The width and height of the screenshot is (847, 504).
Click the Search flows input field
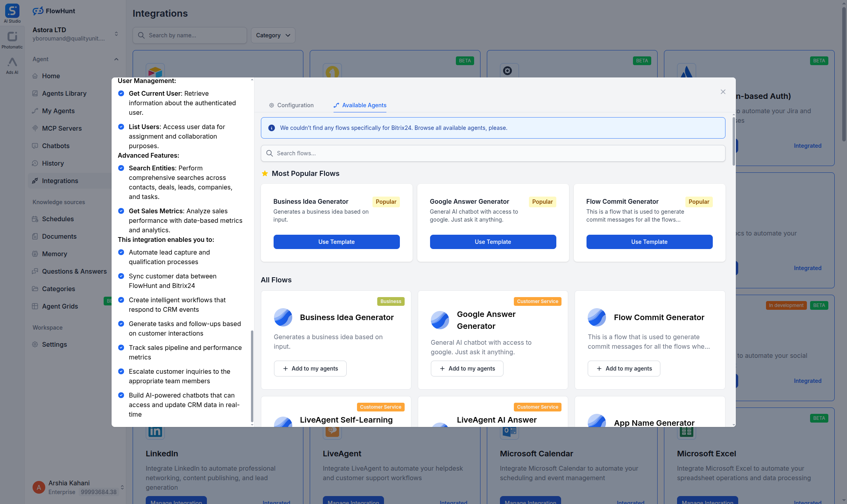(x=493, y=153)
